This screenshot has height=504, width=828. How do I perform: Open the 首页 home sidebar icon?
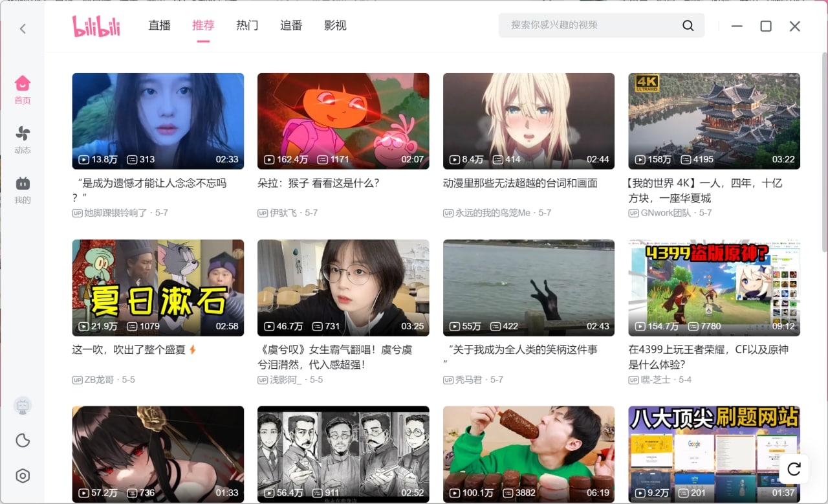(23, 89)
